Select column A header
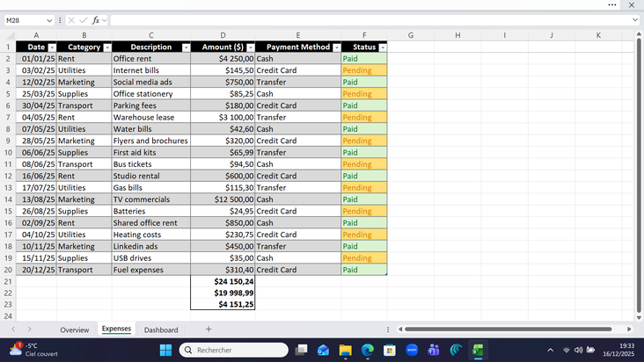This screenshot has height=362, width=644. coord(36,35)
